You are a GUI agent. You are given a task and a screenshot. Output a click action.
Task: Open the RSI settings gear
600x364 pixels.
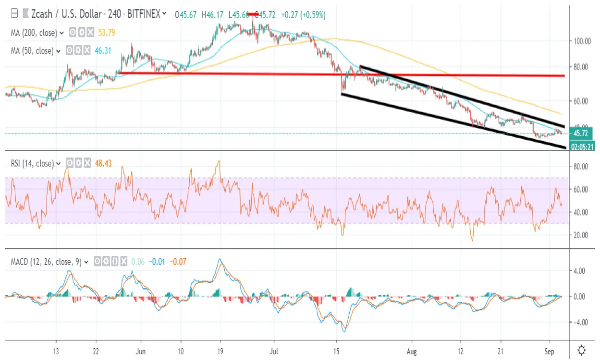coord(79,163)
